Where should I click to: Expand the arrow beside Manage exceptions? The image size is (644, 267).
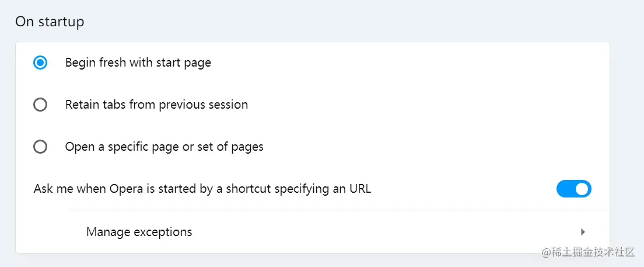[583, 232]
